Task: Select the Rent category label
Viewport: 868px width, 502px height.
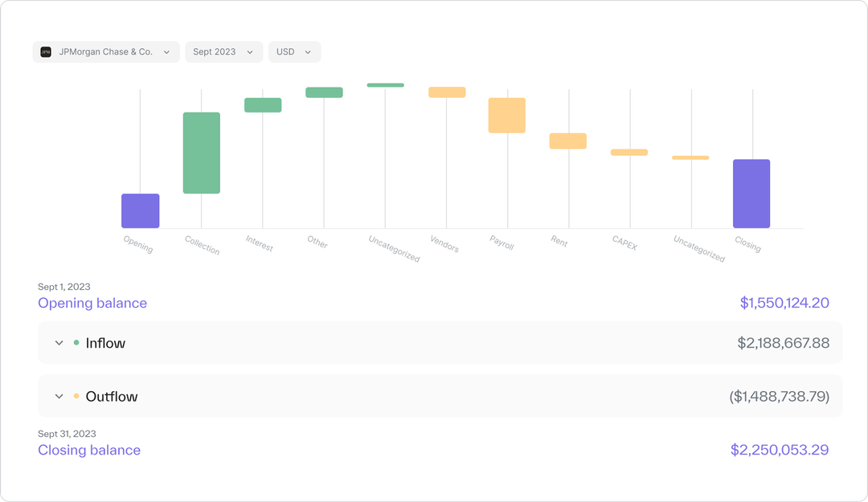Action: 559,241
